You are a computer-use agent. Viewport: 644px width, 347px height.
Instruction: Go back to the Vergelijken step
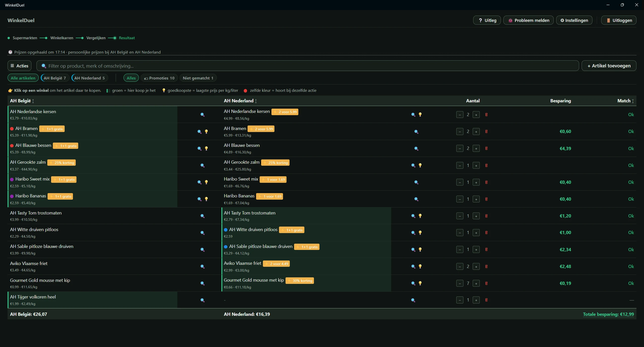(96, 38)
